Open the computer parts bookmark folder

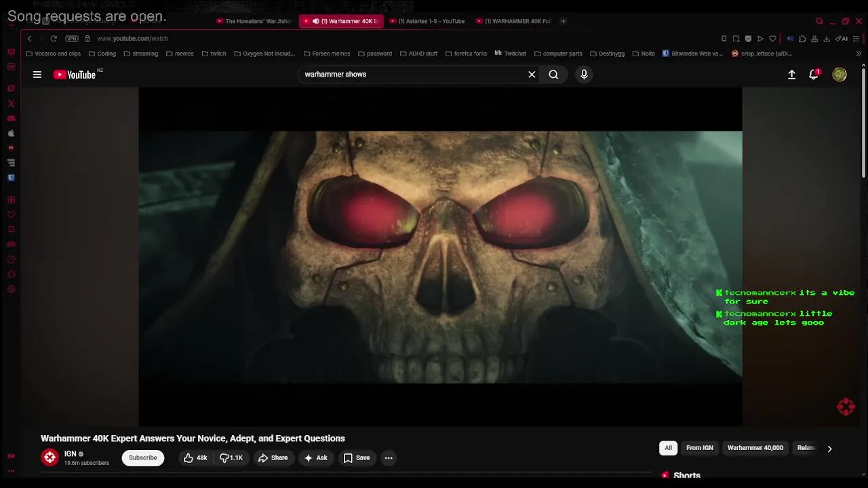[558, 54]
